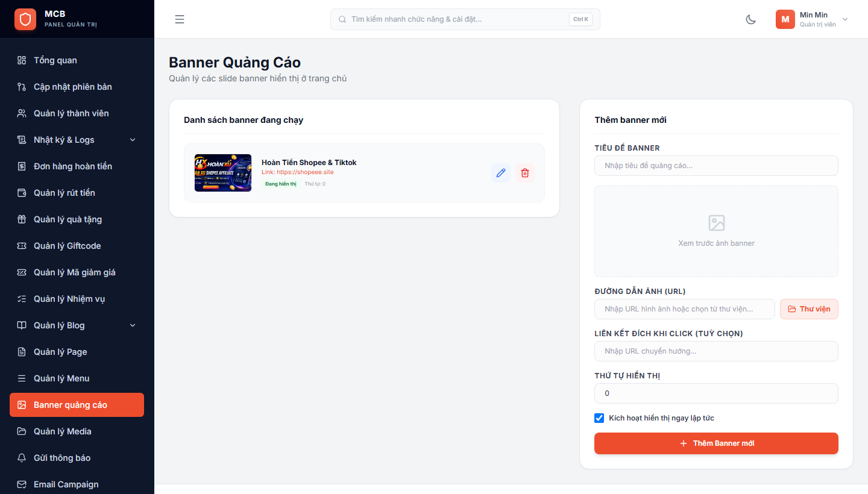Click the Thêm Banner mới button
The height and width of the screenshot is (494, 868).
[716, 443]
